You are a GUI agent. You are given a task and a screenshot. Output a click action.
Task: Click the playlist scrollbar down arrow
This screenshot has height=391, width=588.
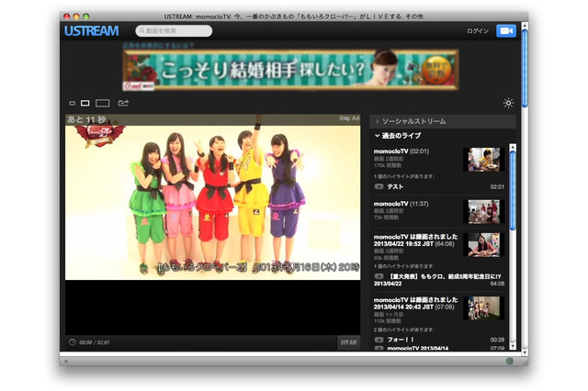click(513, 346)
